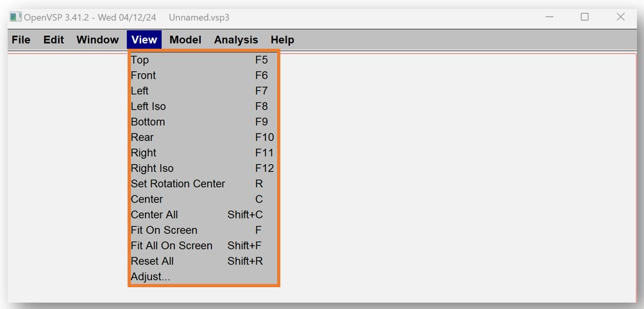The height and width of the screenshot is (309, 644).
Task: Maximize the OpenVSP window
Action: coord(584,17)
